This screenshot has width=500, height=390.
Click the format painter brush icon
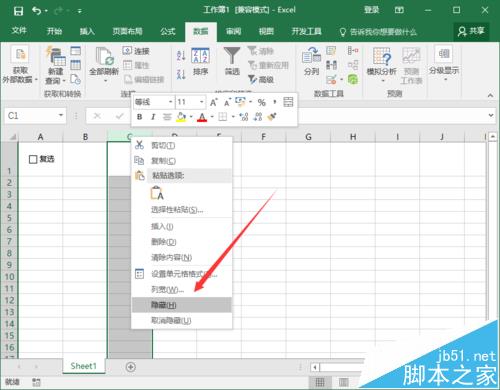pyautogui.click(x=272, y=117)
